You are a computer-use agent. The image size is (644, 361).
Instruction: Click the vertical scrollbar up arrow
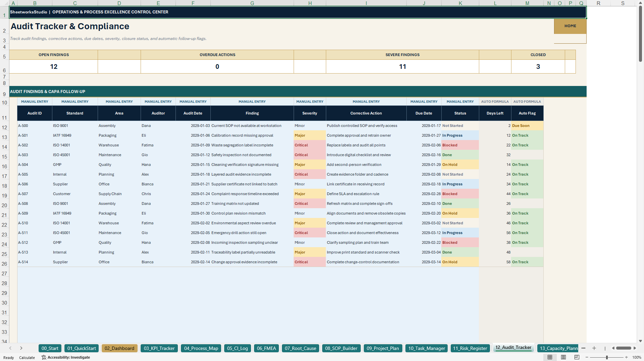click(640, 3)
